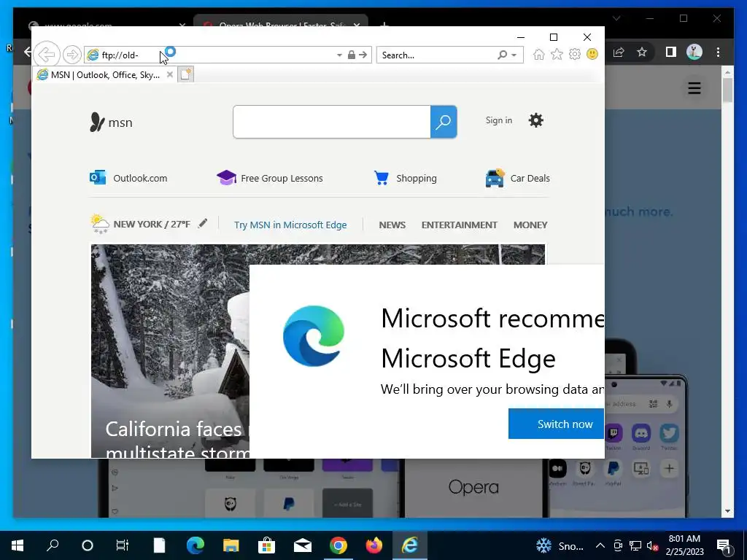Open the notification center icon
This screenshot has height=560, width=747.
[x=724, y=545]
